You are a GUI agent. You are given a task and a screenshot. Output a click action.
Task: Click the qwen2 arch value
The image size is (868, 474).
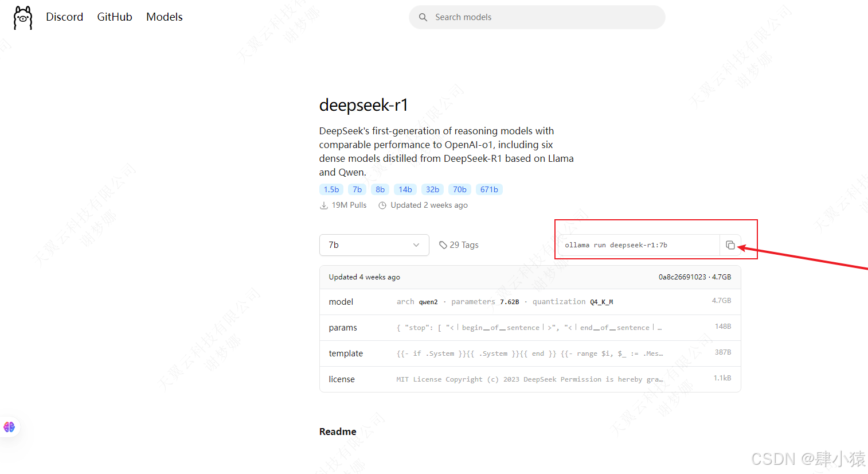[428, 302]
